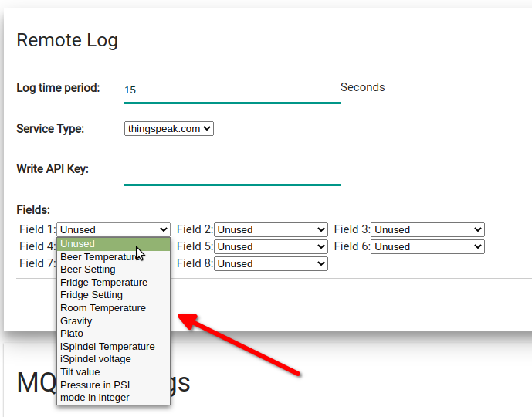Open the Field 5 dropdown

pos(271,246)
